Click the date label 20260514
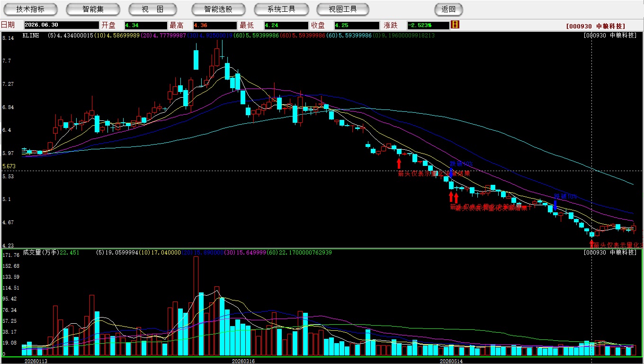The width and height of the screenshot is (644, 364). [x=452, y=361]
